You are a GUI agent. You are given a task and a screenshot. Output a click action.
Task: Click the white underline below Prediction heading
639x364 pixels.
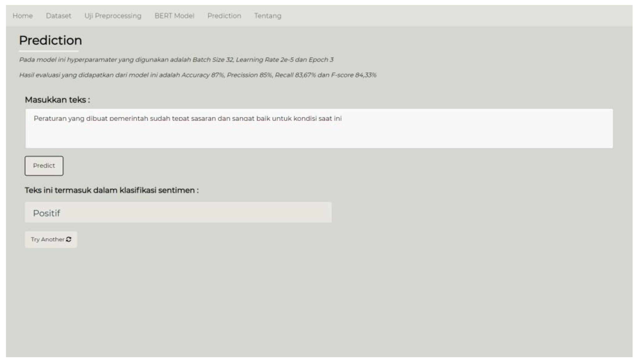tap(49, 51)
